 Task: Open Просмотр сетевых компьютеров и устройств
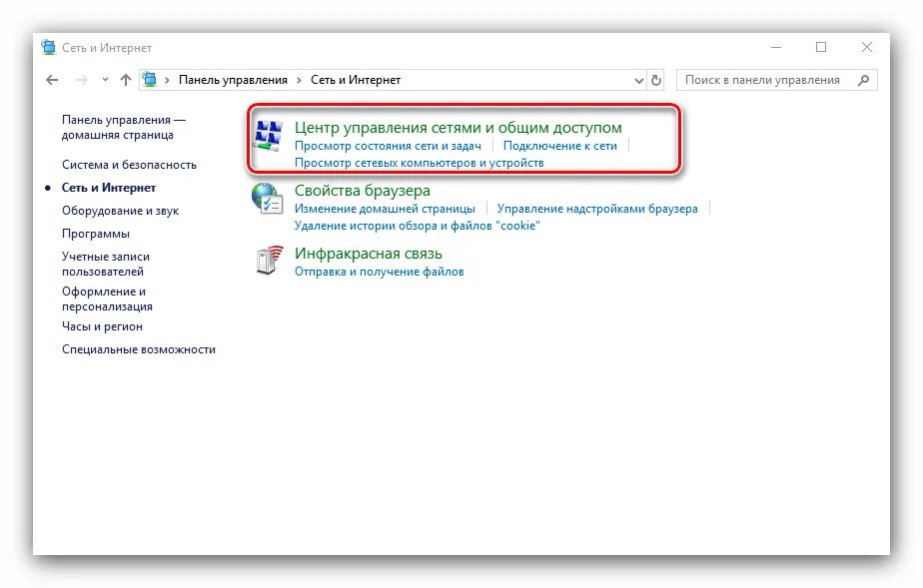pos(420,163)
